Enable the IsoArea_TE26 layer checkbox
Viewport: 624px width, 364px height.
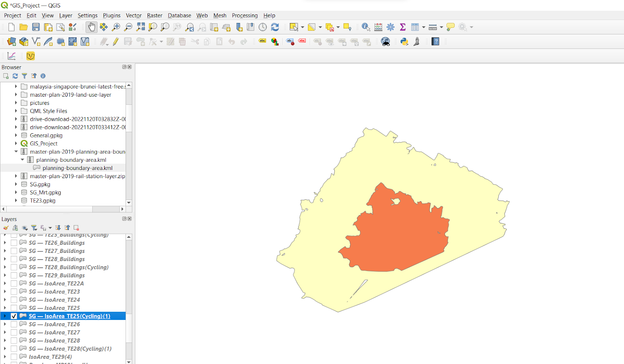point(14,324)
